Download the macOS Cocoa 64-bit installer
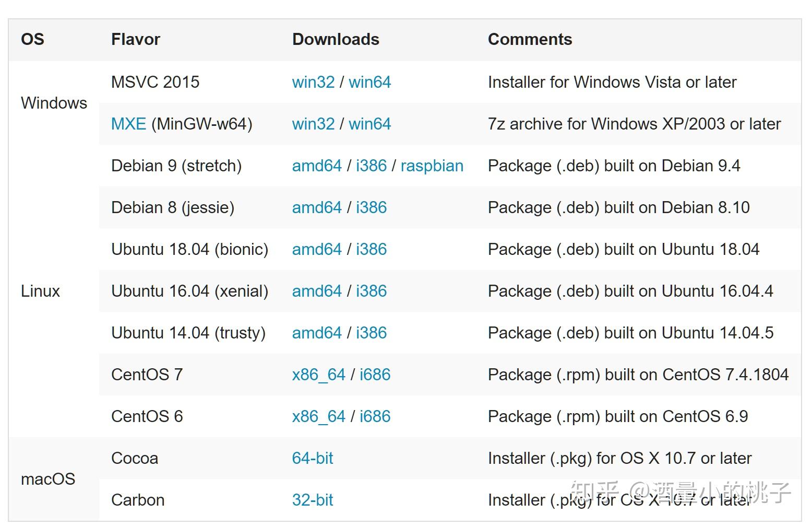Image resolution: width=812 pixels, height=526 pixels. [x=313, y=458]
